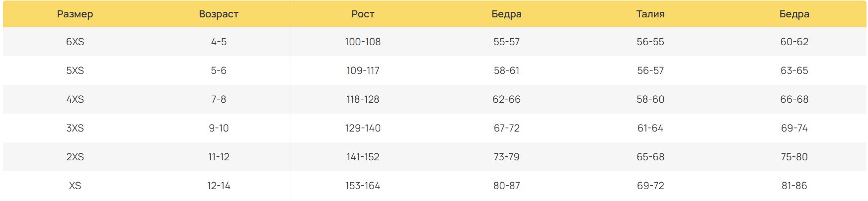Click the cell showing "75-80"
The height and width of the screenshot is (201, 868).
point(794,157)
